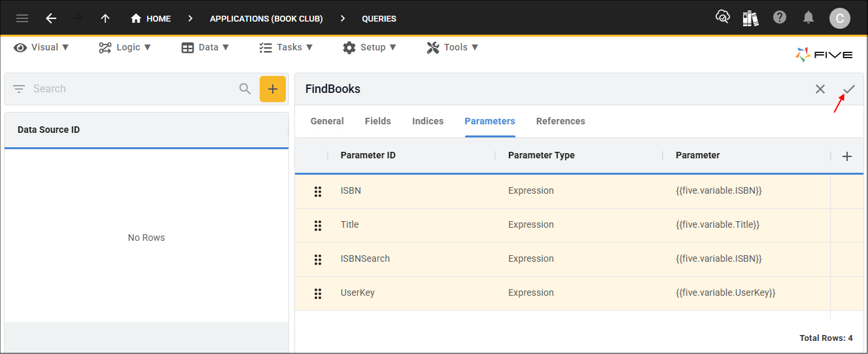868x354 pixels.
Task: Open the hamburger navigation menu
Action: (22, 18)
